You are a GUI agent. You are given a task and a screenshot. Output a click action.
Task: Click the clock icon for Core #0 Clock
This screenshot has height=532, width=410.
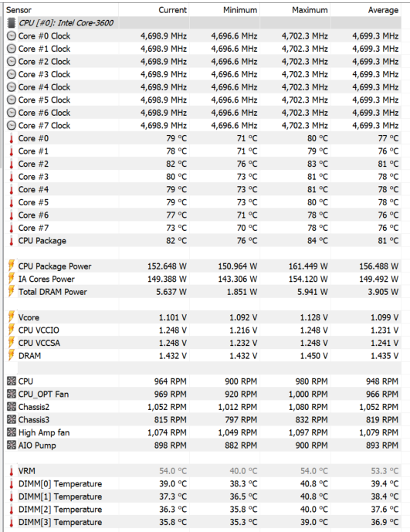click(x=12, y=36)
